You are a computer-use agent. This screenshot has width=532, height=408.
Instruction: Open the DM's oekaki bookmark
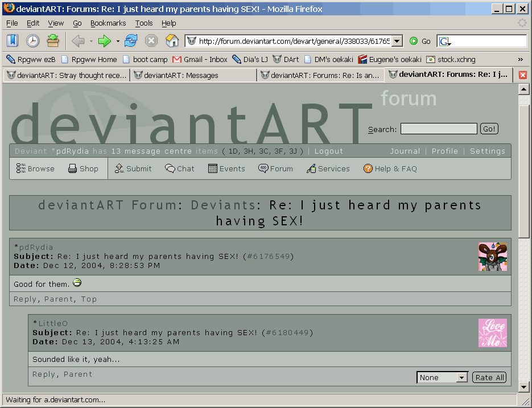(x=329, y=59)
